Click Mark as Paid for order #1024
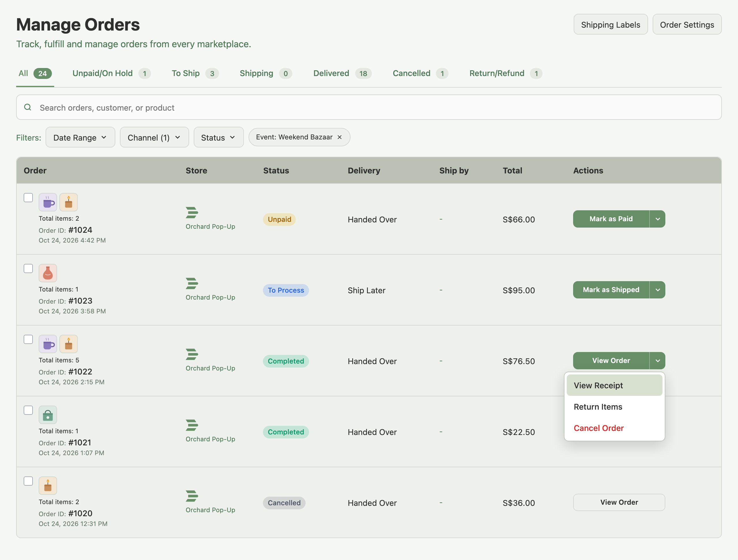Image resolution: width=738 pixels, height=560 pixels. click(x=611, y=219)
